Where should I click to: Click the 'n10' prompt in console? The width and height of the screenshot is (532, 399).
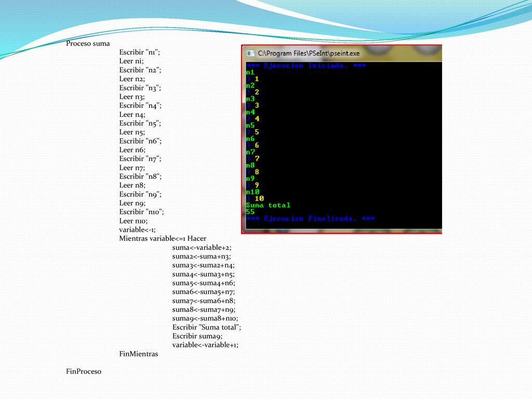(x=253, y=192)
